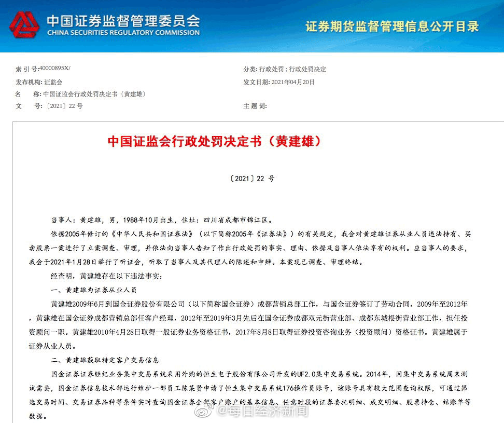
Task: Click the line starting 选交易时间、交易证券品种
Action: [250, 402]
